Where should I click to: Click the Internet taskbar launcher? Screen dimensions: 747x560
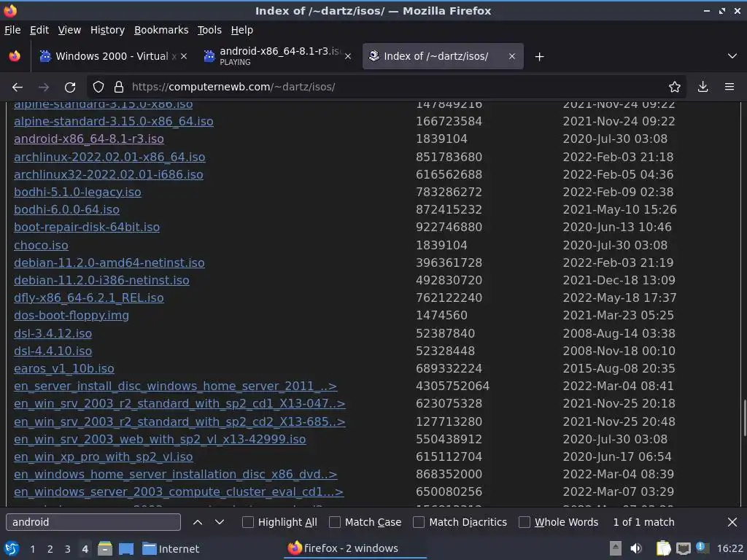(171, 549)
